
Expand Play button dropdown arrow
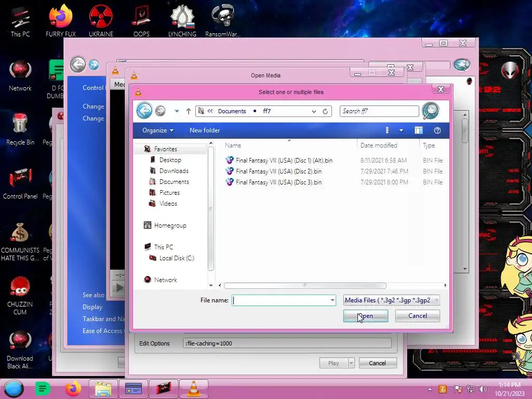[351, 363]
